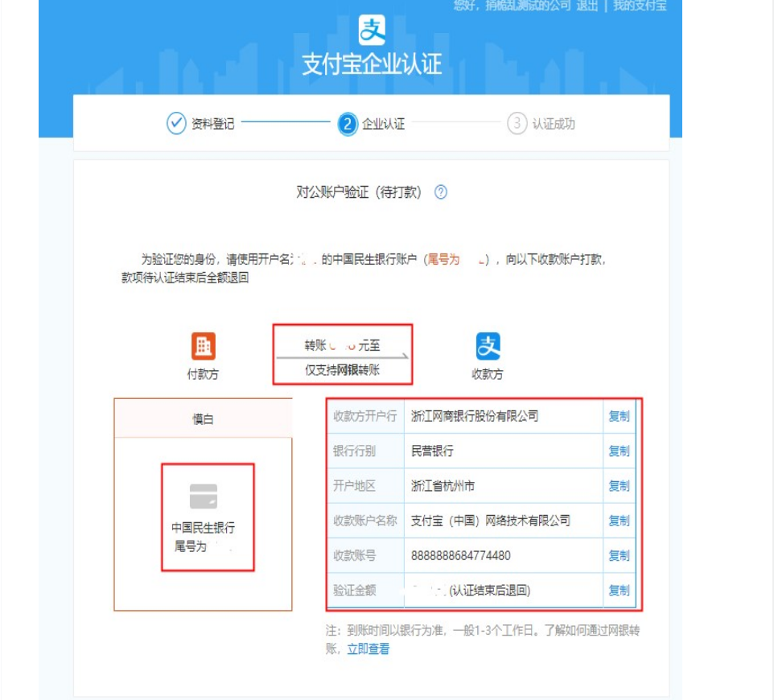Copy the 收款账号 number
Viewport: 774px width, 700px height.
(x=619, y=556)
